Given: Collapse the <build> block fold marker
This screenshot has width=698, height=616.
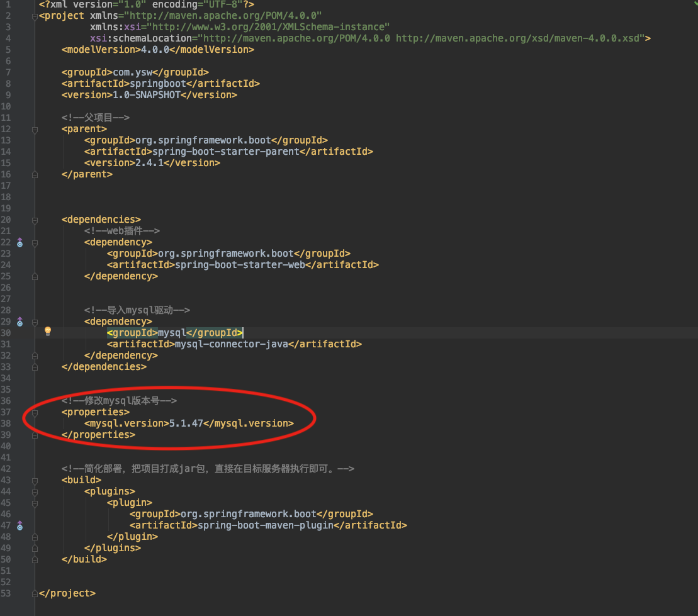Looking at the screenshot, I should point(35,481).
